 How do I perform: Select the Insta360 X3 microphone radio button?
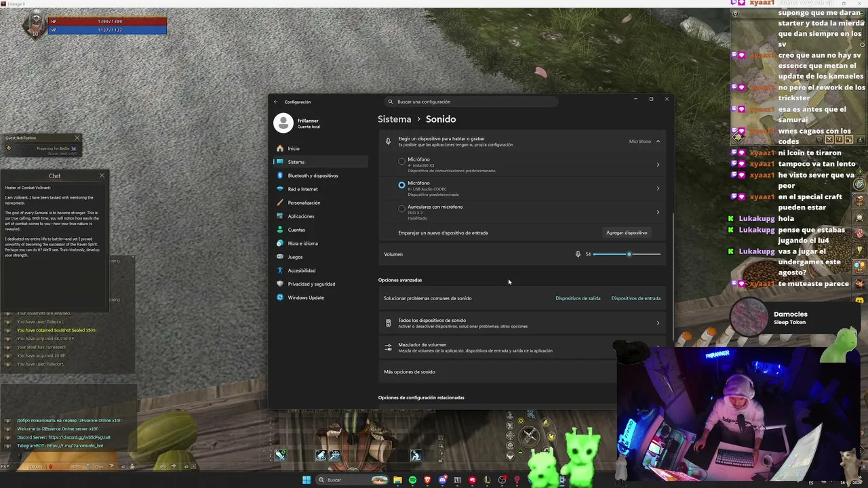401,162
